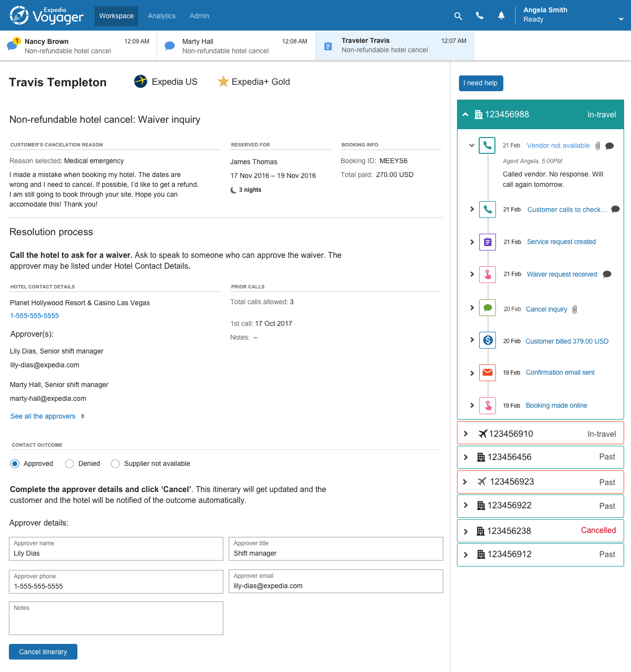This screenshot has width=631, height=672.
Task: Switch to the Analytics tab
Action: click(162, 16)
